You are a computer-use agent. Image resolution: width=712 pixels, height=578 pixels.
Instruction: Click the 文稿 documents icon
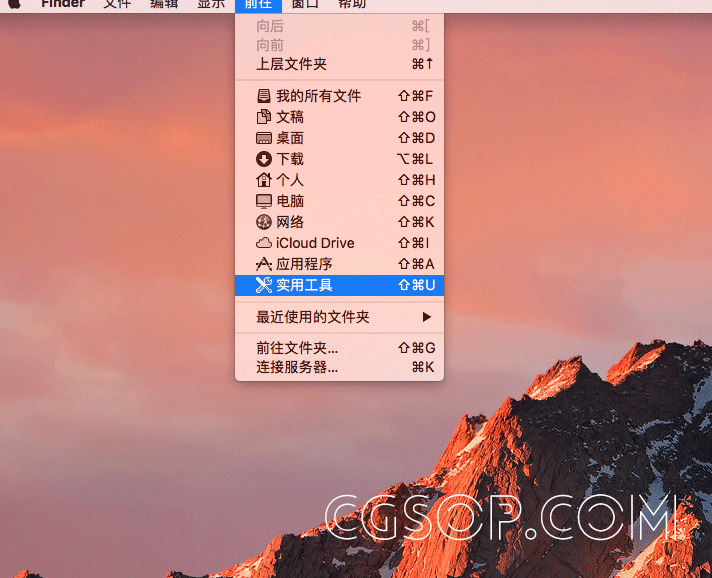click(x=264, y=117)
